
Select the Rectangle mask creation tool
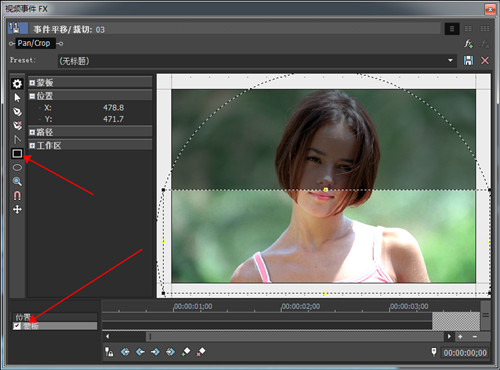point(17,153)
